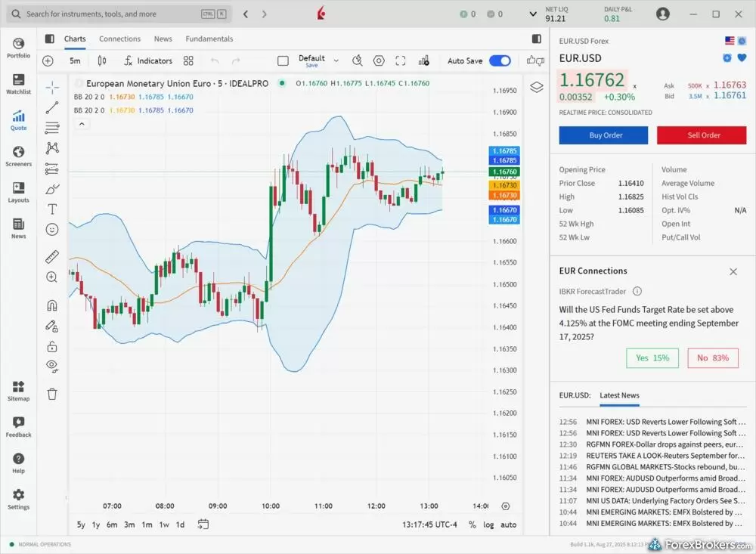
Task: Open chart layout selector square icon
Action: pyautogui.click(x=283, y=60)
